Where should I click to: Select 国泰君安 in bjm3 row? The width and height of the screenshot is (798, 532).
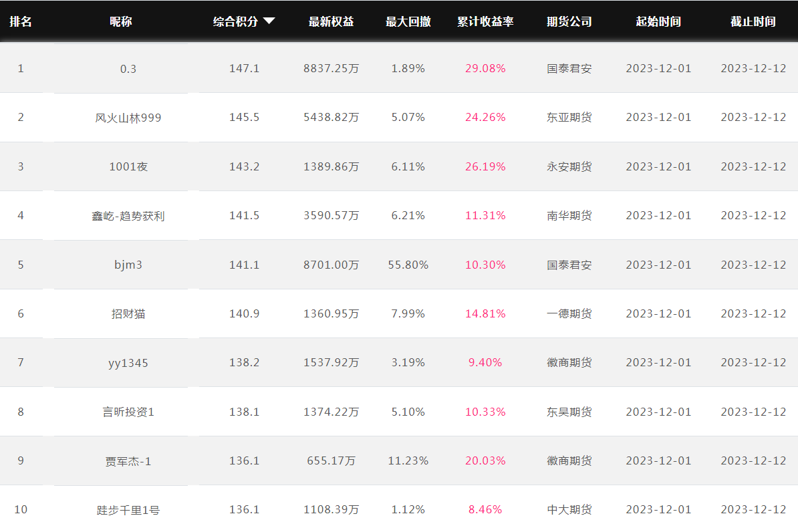(569, 265)
